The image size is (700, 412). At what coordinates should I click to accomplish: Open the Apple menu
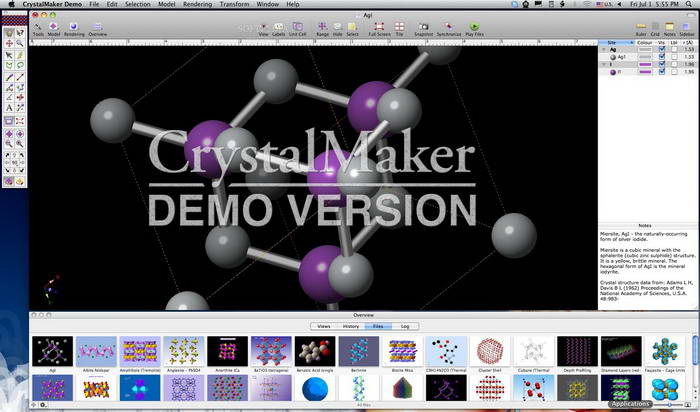(12, 4)
